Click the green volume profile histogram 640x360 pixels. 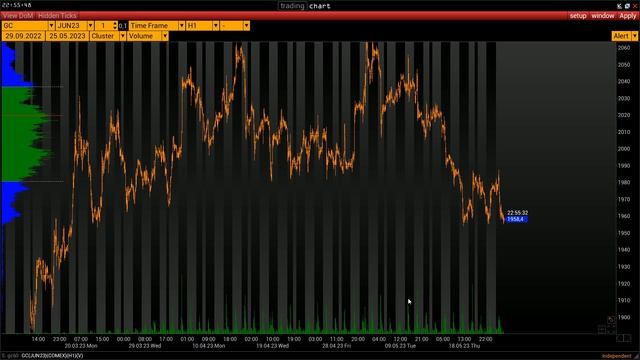click(x=24, y=134)
